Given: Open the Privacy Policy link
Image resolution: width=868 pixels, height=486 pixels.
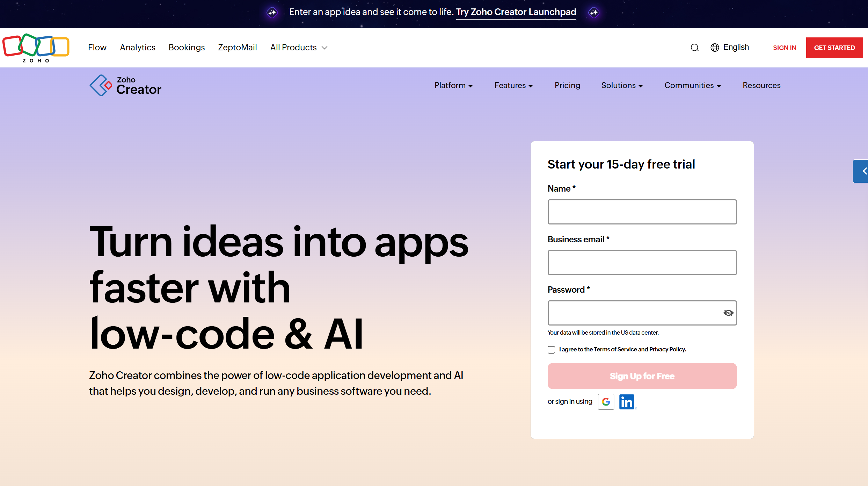Looking at the screenshot, I should [x=667, y=350].
